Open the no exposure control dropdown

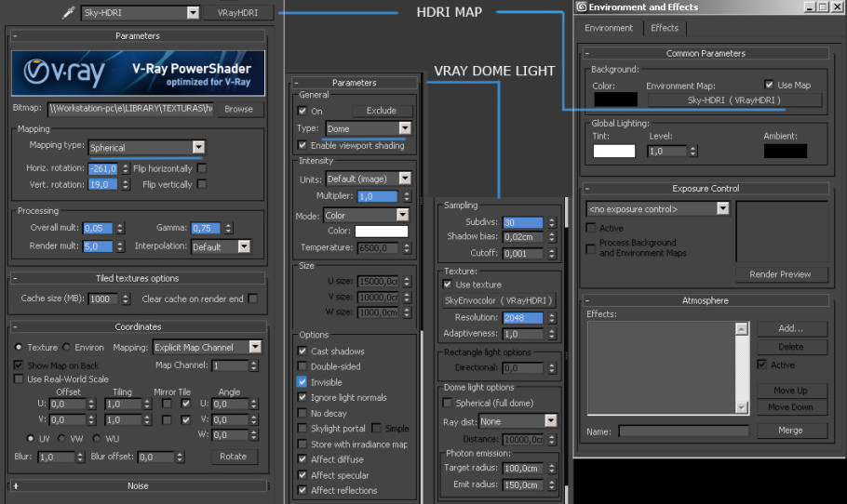(x=723, y=209)
